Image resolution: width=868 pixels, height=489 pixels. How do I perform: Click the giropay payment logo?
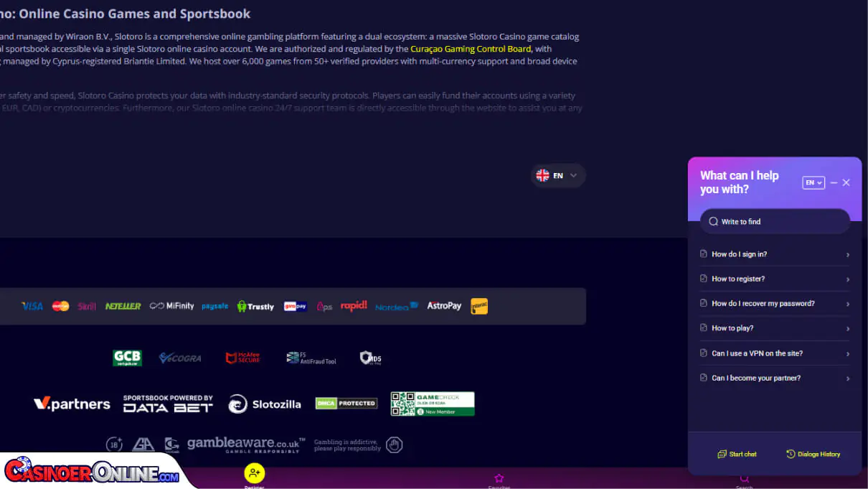295,306
